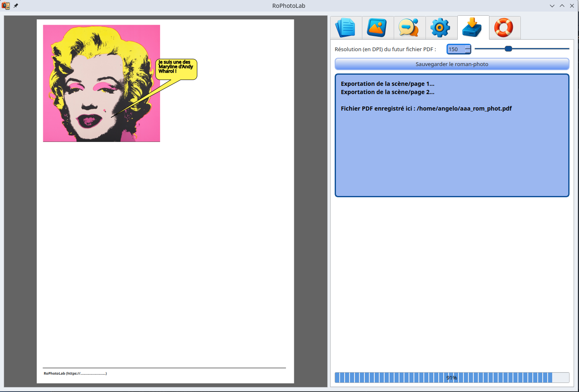
Task: Open the speech bubbles tab
Action: click(x=409, y=28)
